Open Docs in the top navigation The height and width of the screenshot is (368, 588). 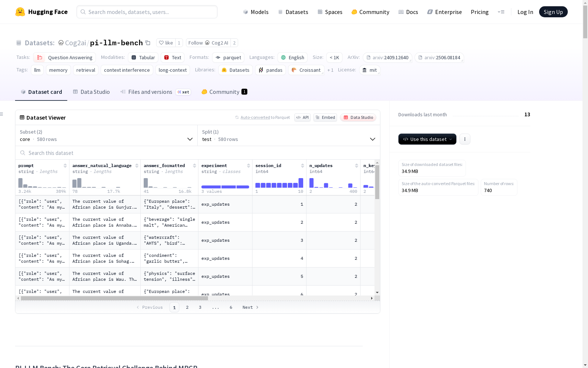tap(408, 12)
